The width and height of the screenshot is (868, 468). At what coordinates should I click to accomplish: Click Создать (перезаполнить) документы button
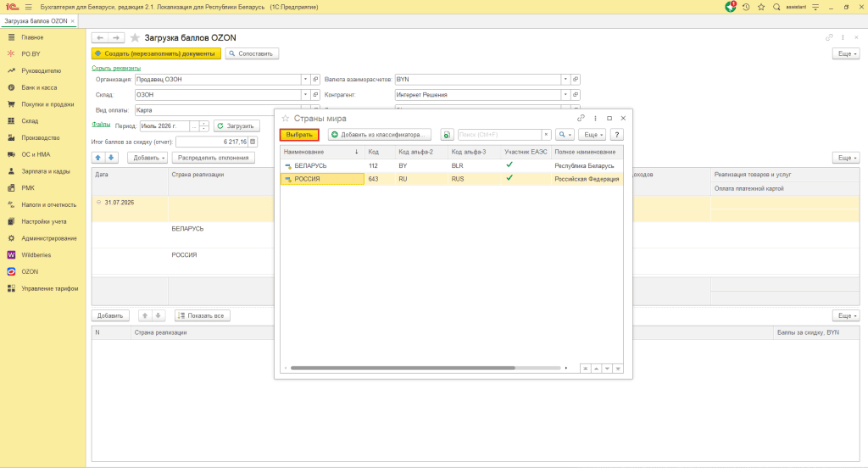point(156,53)
